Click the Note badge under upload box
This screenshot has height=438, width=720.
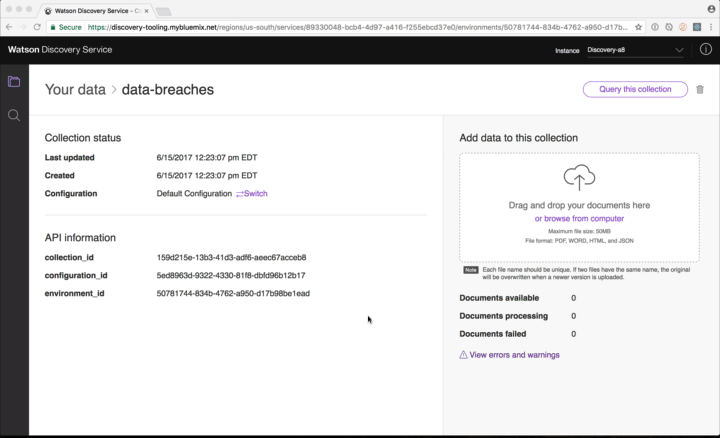[471, 270]
